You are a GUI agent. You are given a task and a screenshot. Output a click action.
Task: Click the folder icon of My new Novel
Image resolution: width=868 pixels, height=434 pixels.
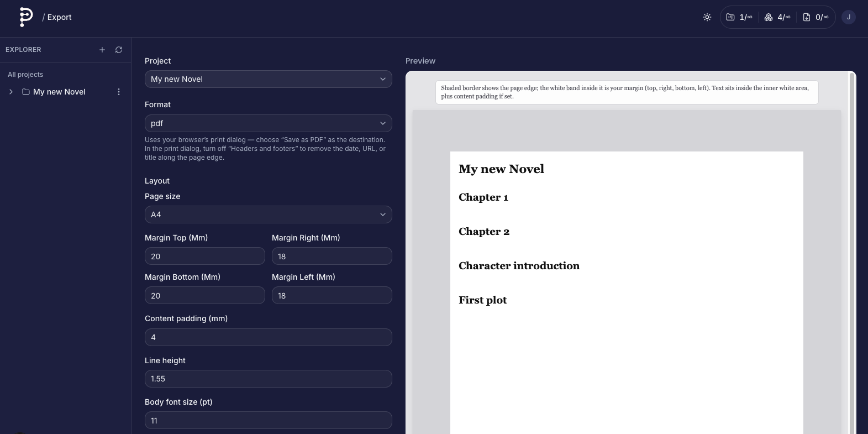pyautogui.click(x=26, y=92)
